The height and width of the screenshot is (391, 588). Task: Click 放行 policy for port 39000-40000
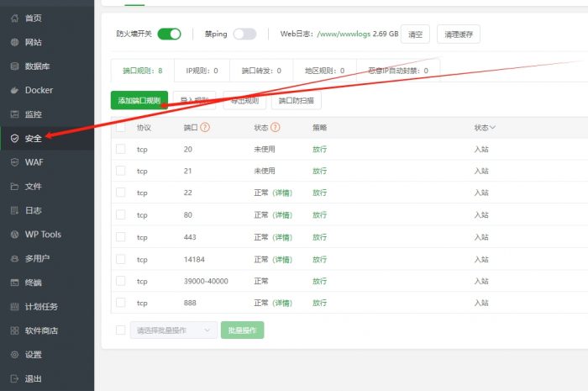319,281
